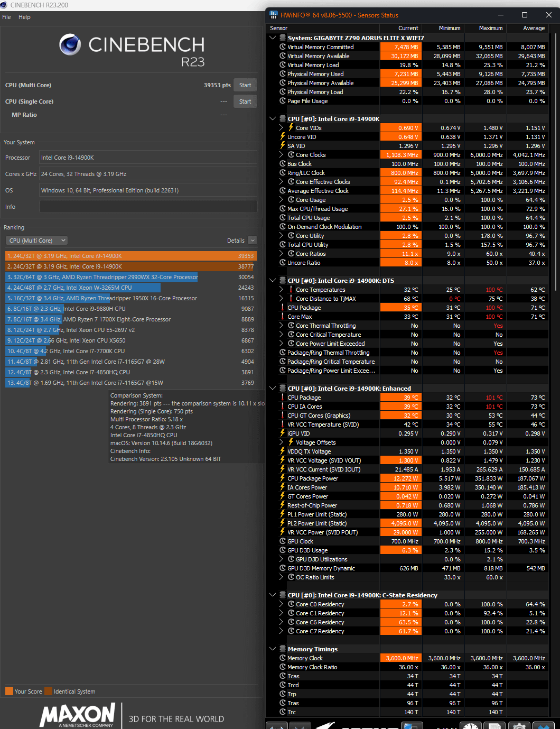Click the Minimum column header in HWiNFO
Viewport: 560px width, 729px height.
[x=443, y=28]
